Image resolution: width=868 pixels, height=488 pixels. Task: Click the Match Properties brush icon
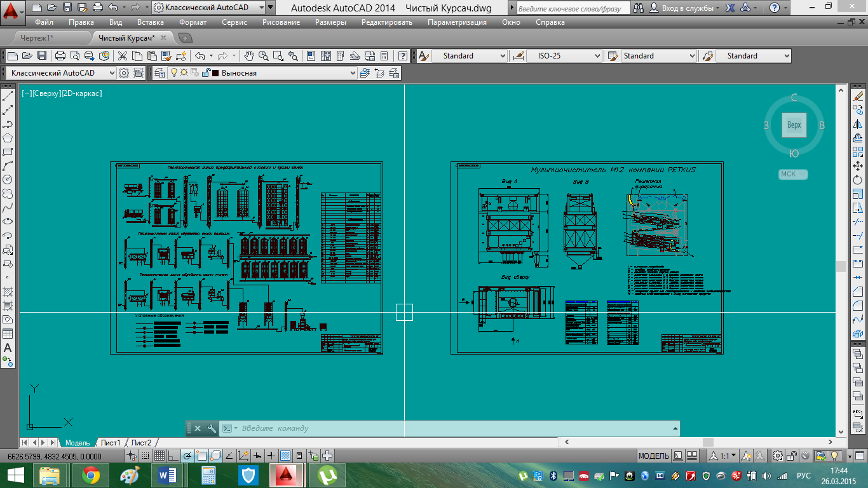(167, 56)
